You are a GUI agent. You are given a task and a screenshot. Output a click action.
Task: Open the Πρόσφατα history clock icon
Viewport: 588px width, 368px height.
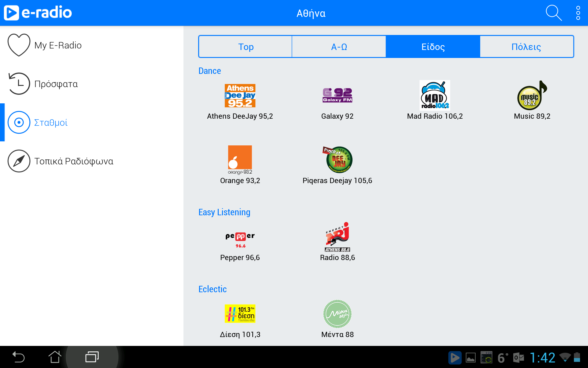tap(19, 84)
